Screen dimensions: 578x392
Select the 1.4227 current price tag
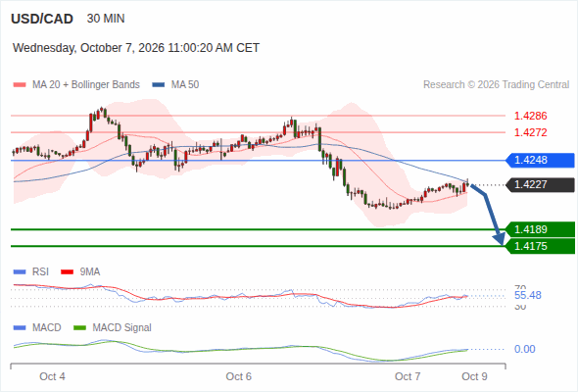540,185
